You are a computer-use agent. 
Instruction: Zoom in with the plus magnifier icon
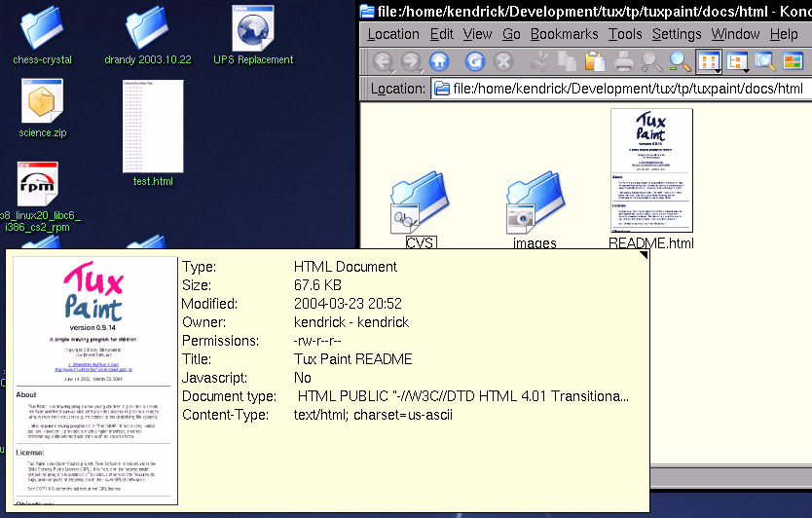coord(651,61)
